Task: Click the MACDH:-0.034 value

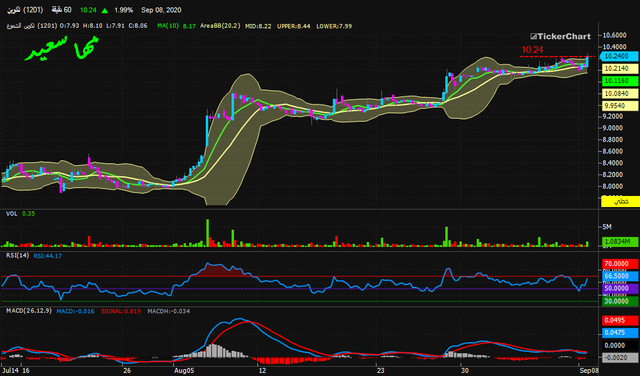Action: (x=169, y=311)
